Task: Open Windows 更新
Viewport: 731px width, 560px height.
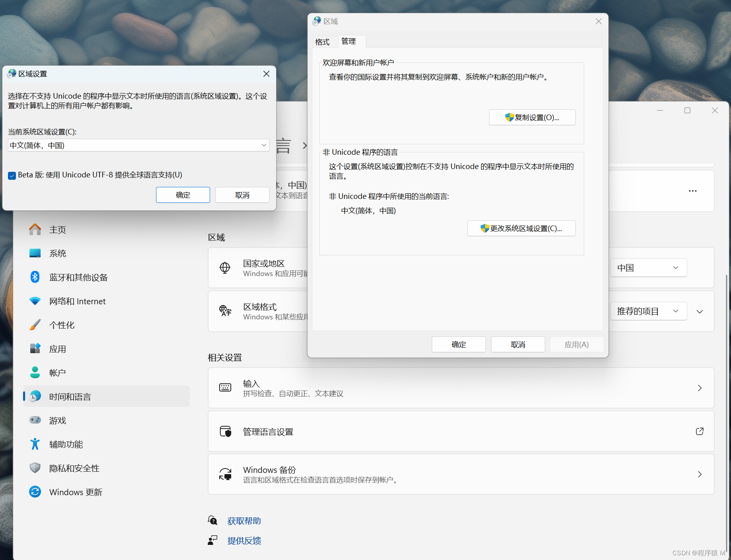Action: [75, 492]
